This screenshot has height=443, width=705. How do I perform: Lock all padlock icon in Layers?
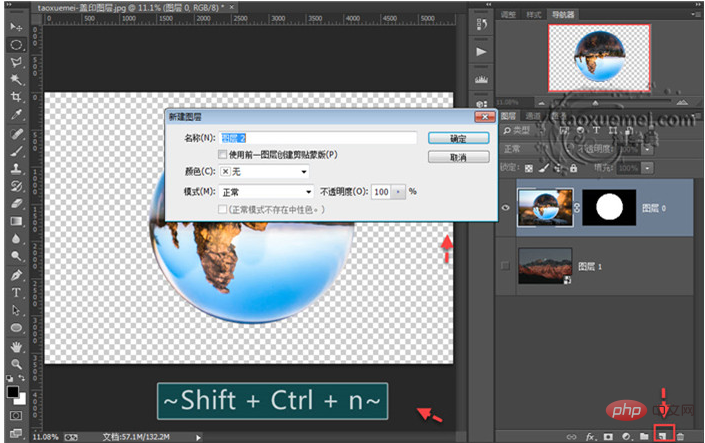coord(573,168)
